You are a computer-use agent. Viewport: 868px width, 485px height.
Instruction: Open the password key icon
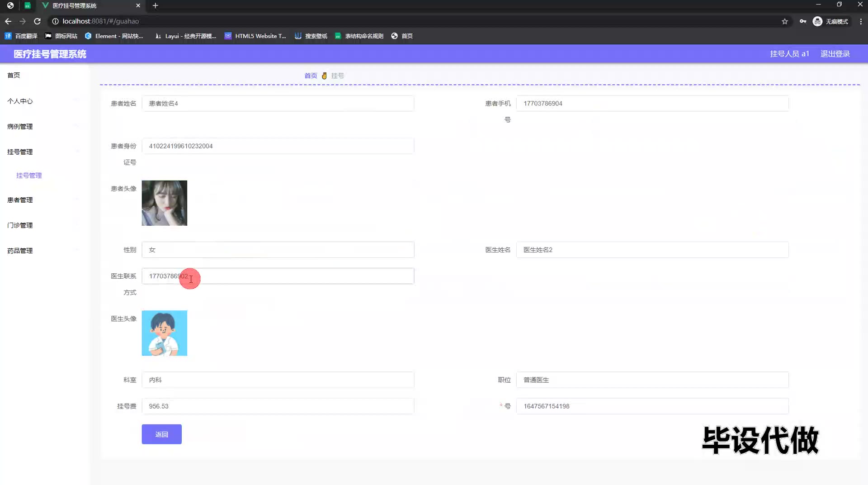click(x=803, y=21)
